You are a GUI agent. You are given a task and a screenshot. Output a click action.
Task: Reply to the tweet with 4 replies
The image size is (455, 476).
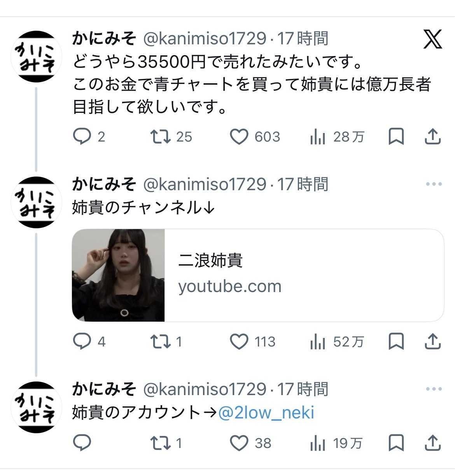point(82,341)
